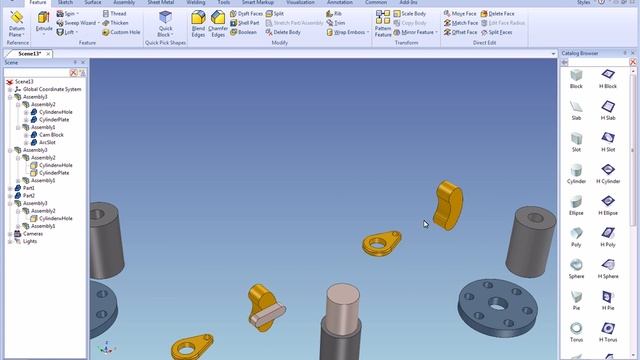This screenshot has width=640, height=360.
Task: Click the Match Face tool
Action: point(461,23)
